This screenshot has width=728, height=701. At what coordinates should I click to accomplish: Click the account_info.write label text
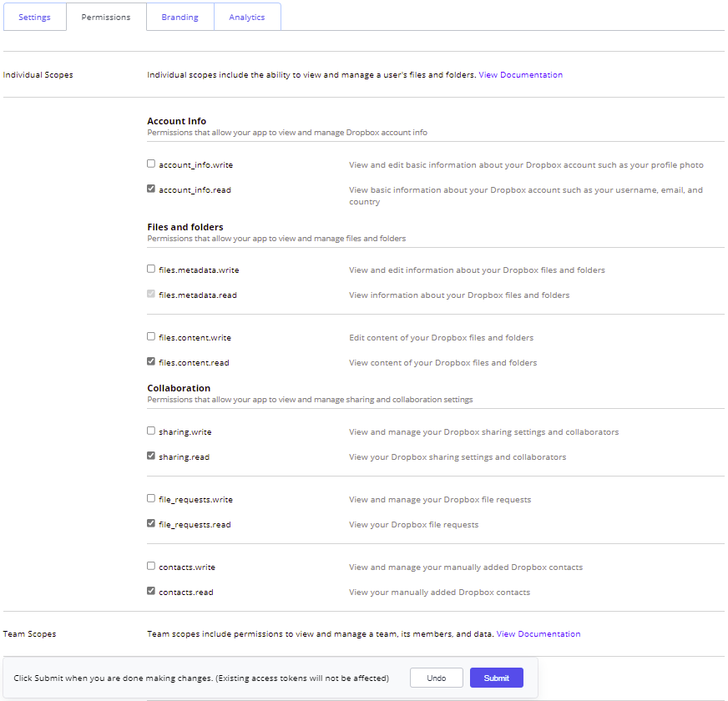(196, 165)
